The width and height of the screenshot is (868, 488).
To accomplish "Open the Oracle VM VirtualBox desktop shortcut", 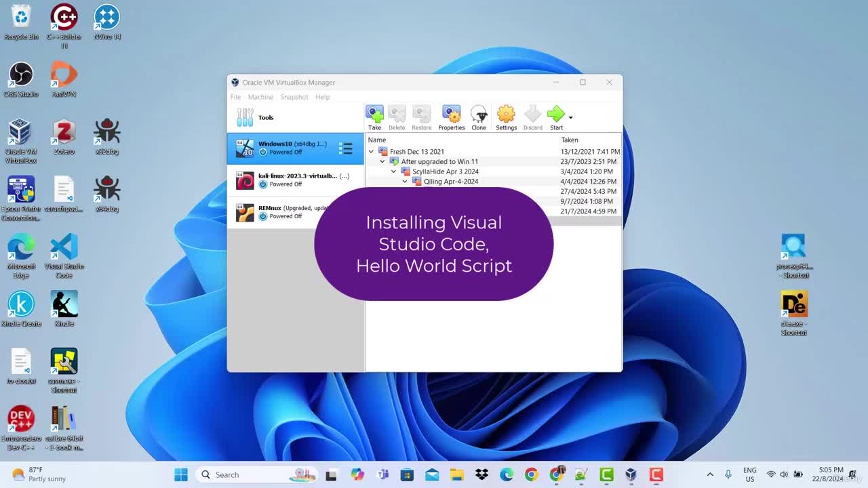I will [x=21, y=141].
